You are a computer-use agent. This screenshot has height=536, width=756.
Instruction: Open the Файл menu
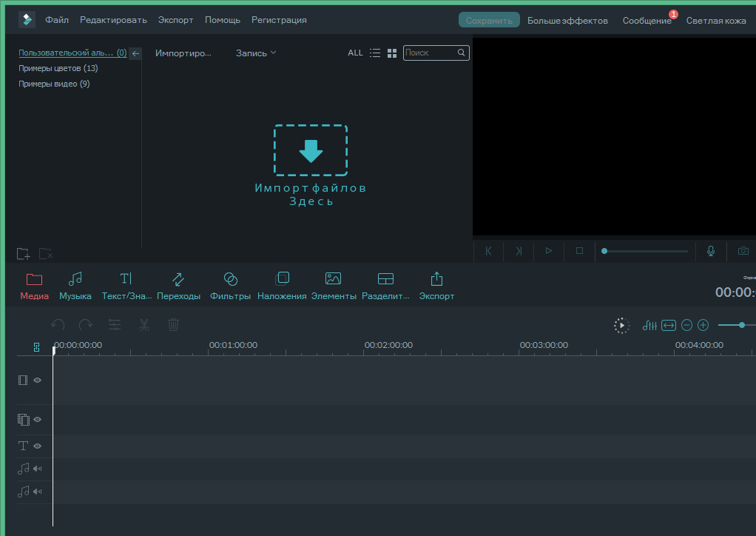[56, 19]
